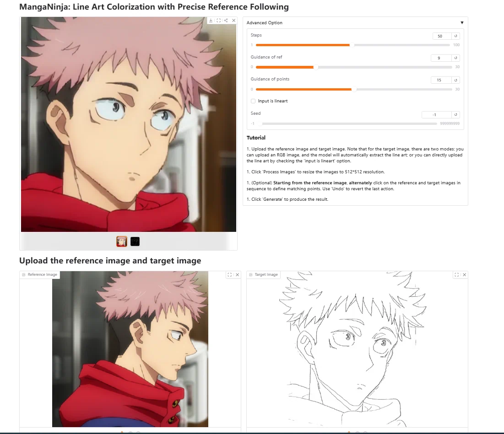This screenshot has width=504, height=434.
Task: Share the generated output image
Action: tap(226, 21)
